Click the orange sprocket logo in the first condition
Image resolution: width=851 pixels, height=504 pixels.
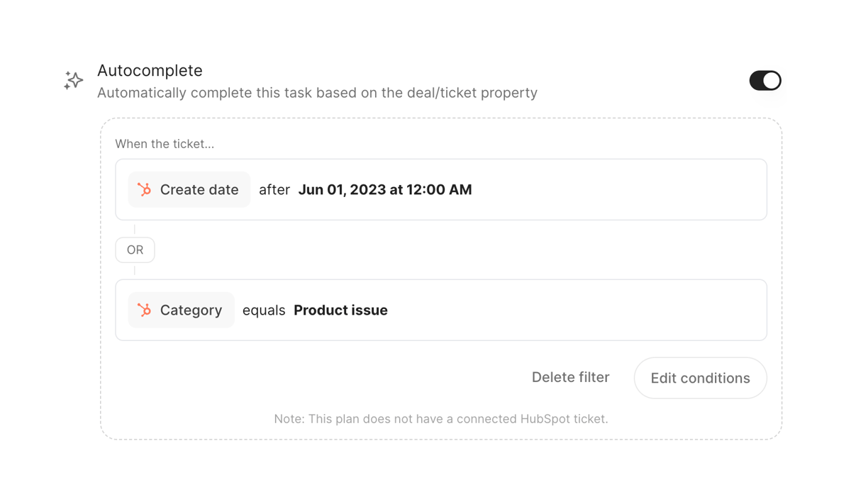click(x=144, y=189)
